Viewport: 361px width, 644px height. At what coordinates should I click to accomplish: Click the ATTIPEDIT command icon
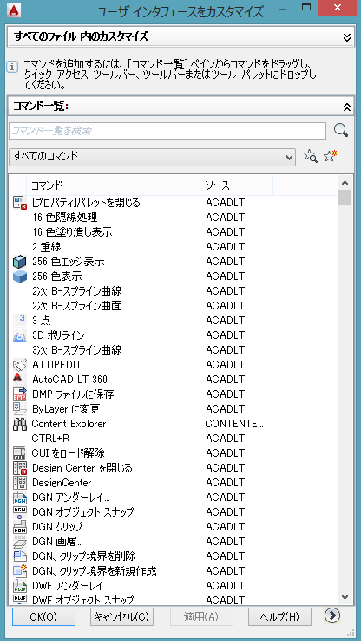point(20,365)
